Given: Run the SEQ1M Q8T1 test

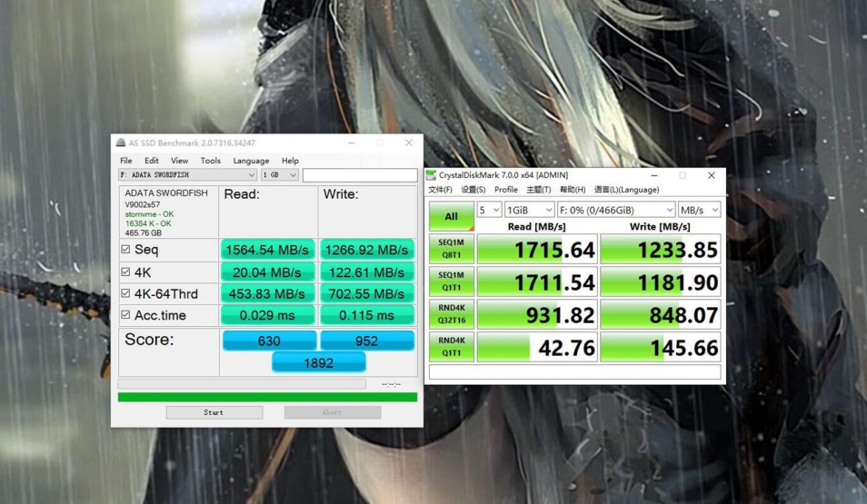Looking at the screenshot, I should pyautogui.click(x=451, y=249).
